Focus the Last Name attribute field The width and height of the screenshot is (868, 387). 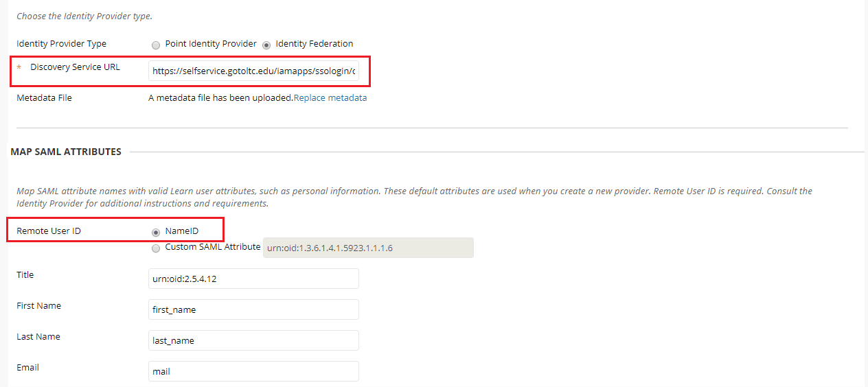[253, 340]
